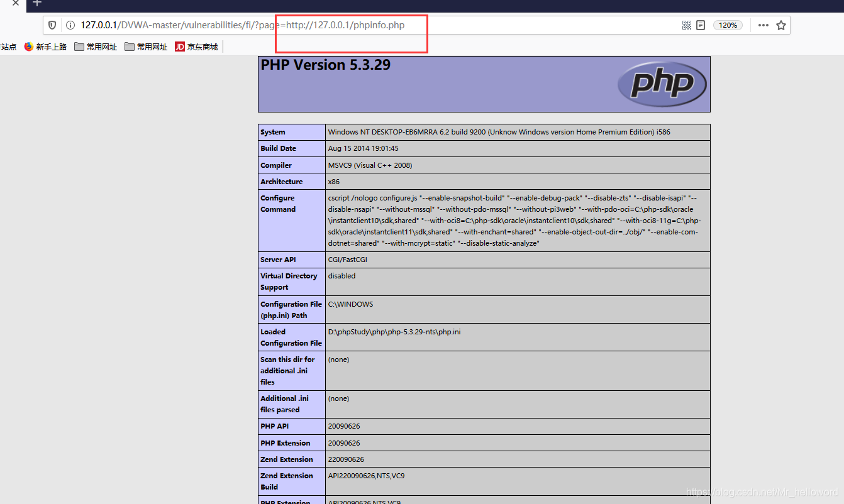The height and width of the screenshot is (504, 844).
Task: Select 'API220090626,NTS,VC9' value
Action: [366, 476]
